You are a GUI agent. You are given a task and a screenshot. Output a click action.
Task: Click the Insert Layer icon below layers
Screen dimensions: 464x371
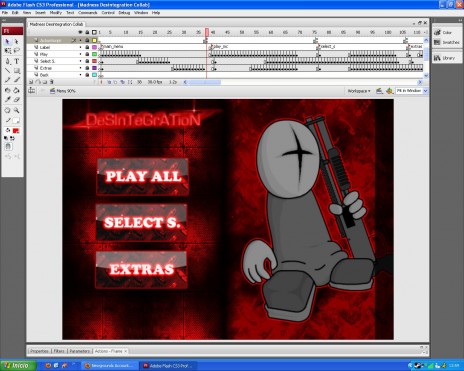31,82
